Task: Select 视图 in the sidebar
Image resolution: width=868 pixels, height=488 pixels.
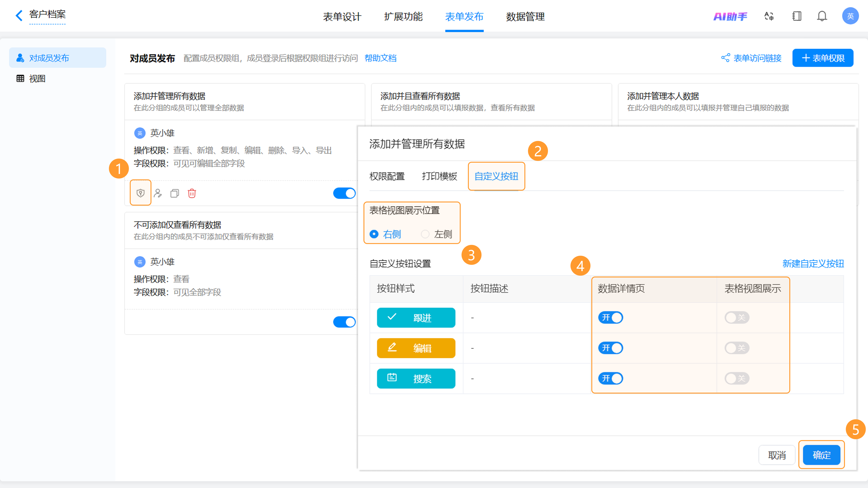Action: tap(58, 78)
